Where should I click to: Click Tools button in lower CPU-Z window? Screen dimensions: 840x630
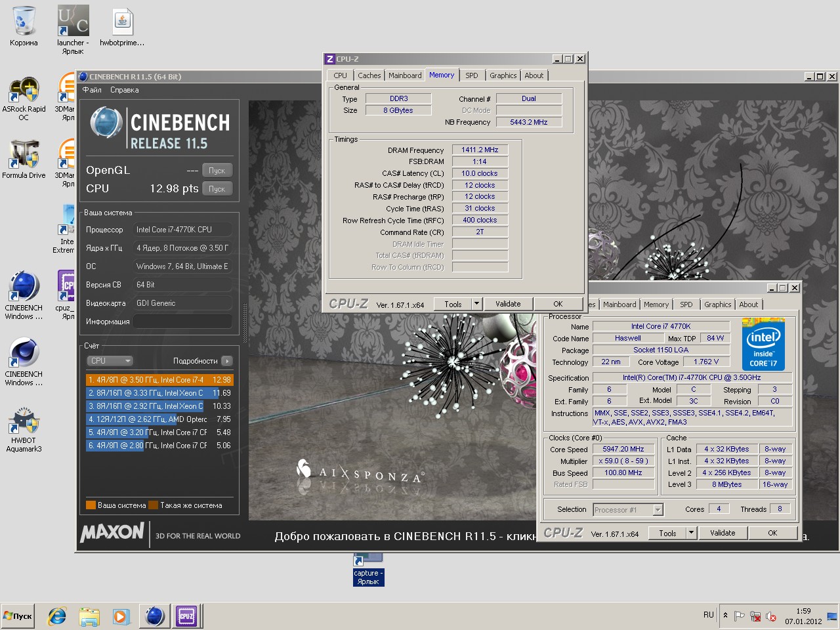tap(667, 533)
